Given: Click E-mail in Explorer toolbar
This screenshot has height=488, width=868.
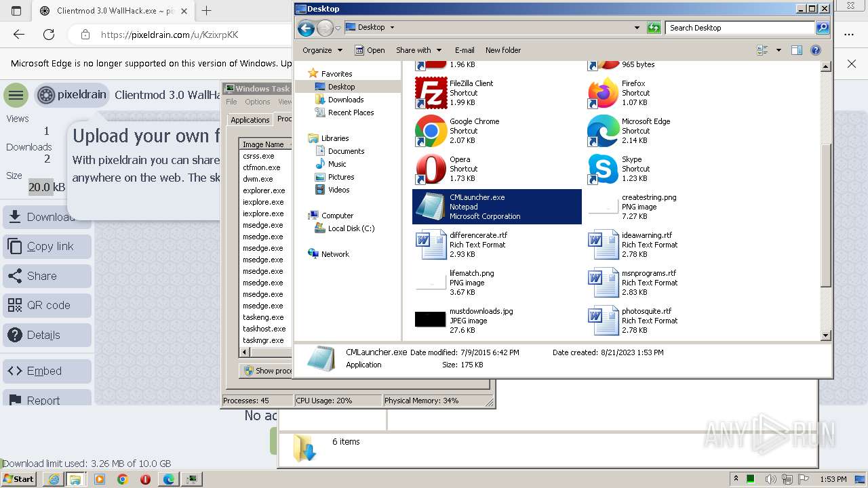Looking at the screenshot, I should (465, 50).
